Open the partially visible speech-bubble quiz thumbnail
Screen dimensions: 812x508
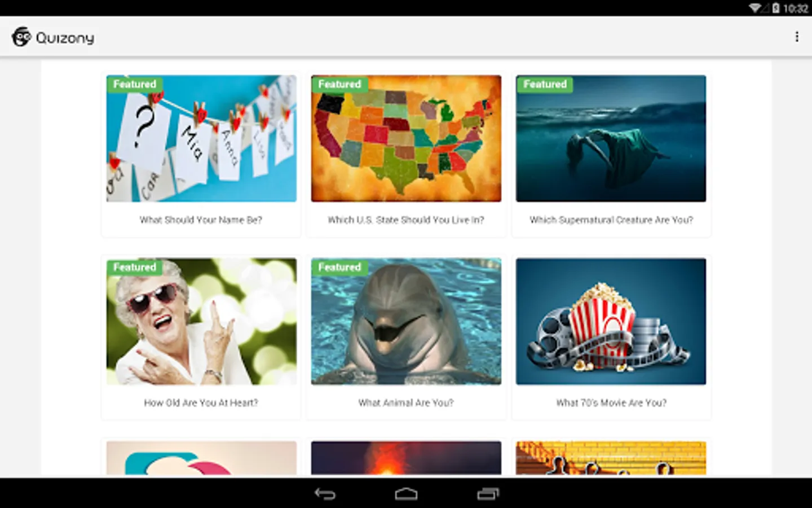pyautogui.click(x=201, y=458)
